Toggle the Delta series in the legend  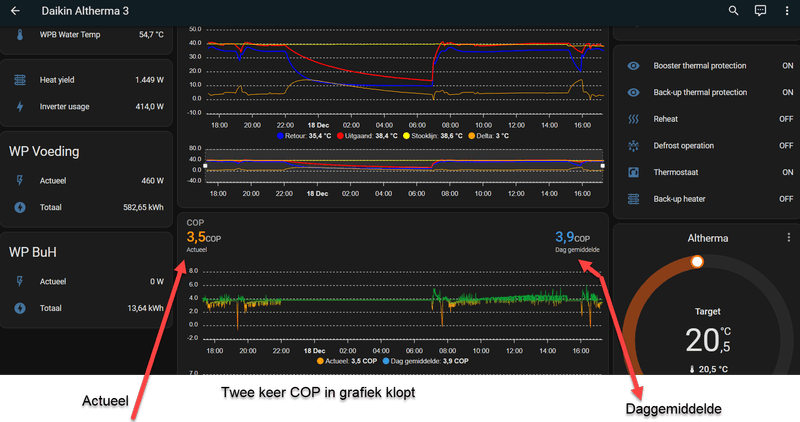click(x=488, y=136)
